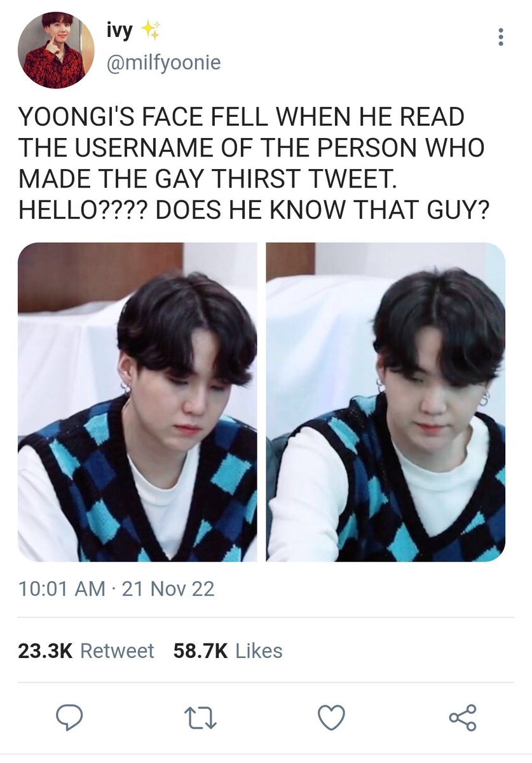Like the tweet with heart icon
This screenshot has height=763, width=532.
click(x=331, y=718)
